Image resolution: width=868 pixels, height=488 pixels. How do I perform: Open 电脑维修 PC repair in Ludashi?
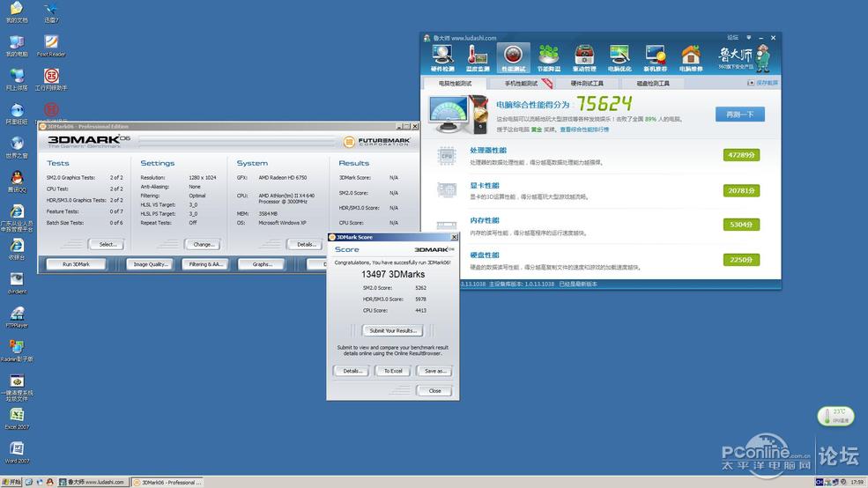pyautogui.click(x=691, y=58)
